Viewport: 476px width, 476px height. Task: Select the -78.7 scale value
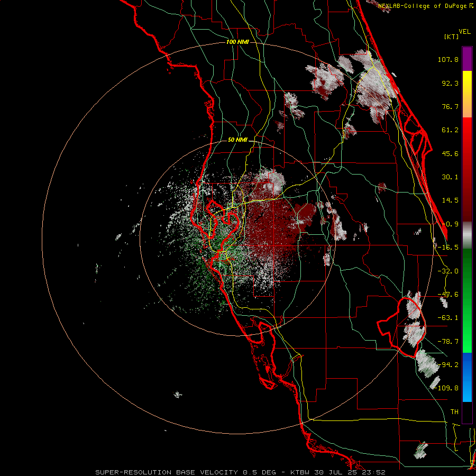448,342
